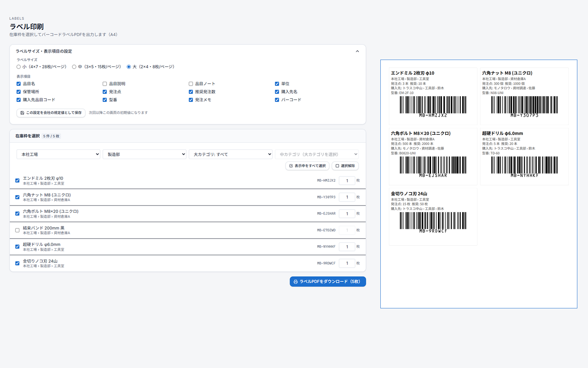
Task: Open the 中カテゴリ dropdown
Action: pyautogui.click(x=317, y=155)
